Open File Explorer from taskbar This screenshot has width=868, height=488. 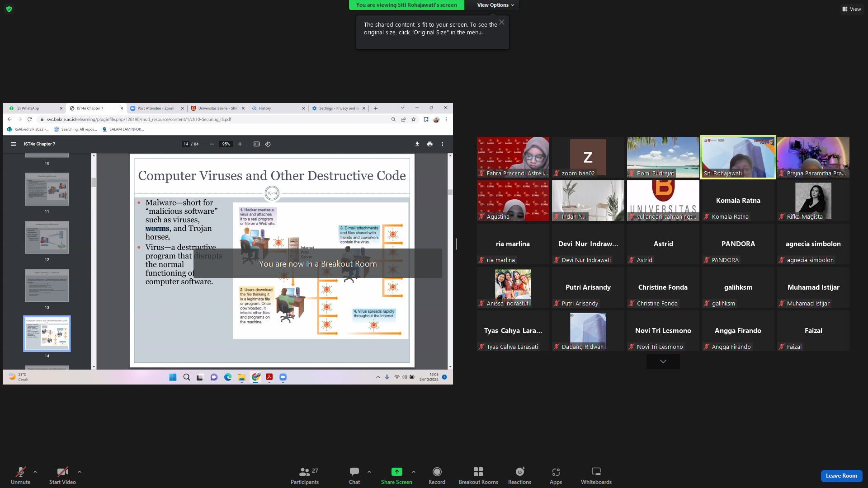[x=242, y=377]
